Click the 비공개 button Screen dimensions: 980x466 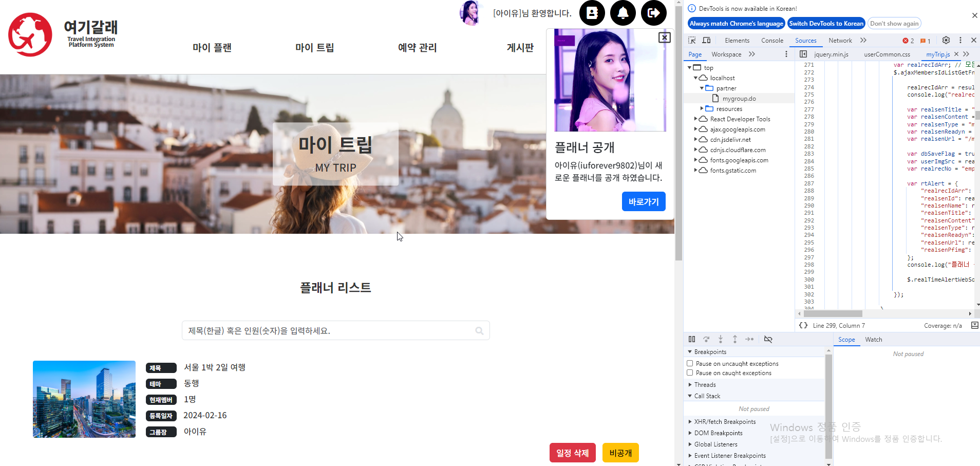[x=620, y=453]
